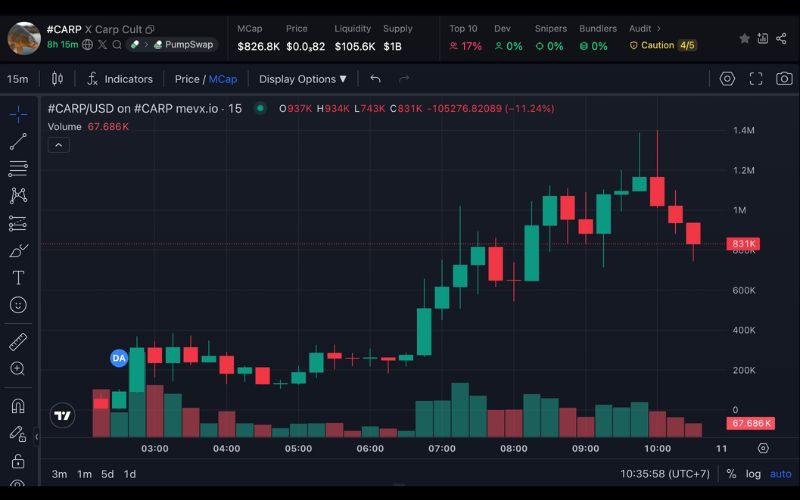Select the brush drawing tool
Viewport: 800px width, 500px height.
[x=18, y=251]
